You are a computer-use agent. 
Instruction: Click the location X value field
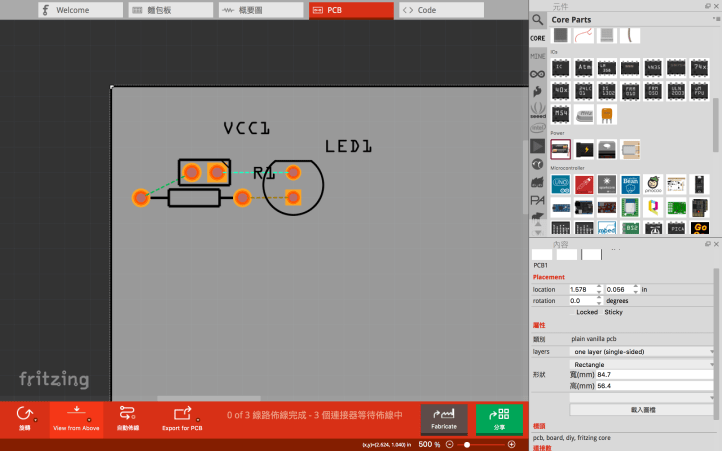coord(582,289)
